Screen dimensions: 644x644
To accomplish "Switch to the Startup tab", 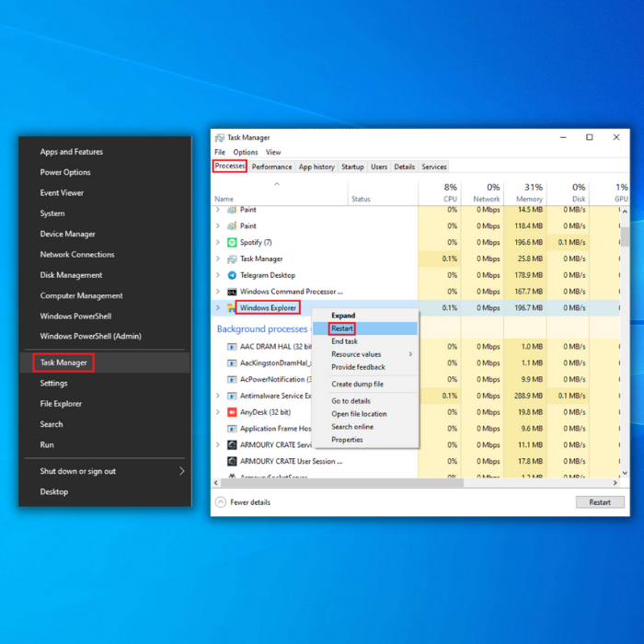I will (352, 167).
